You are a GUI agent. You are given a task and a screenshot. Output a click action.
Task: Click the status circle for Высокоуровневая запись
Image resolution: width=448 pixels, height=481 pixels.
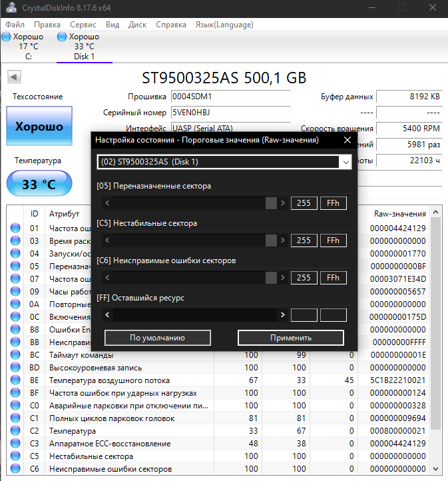click(15, 367)
